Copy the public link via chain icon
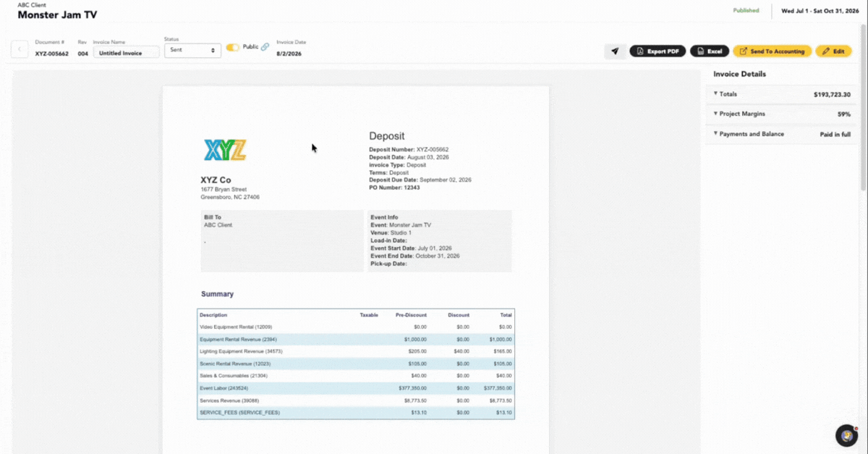868x454 pixels. [x=265, y=47]
